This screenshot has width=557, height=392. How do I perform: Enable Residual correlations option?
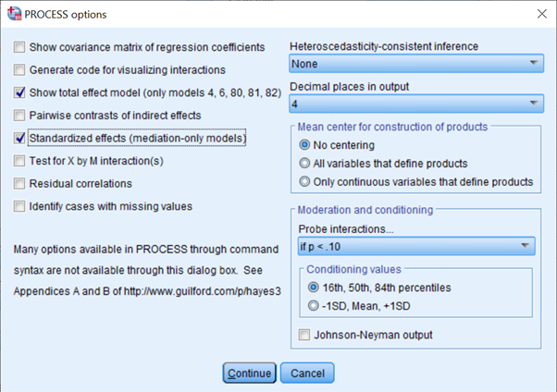tap(19, 184)
